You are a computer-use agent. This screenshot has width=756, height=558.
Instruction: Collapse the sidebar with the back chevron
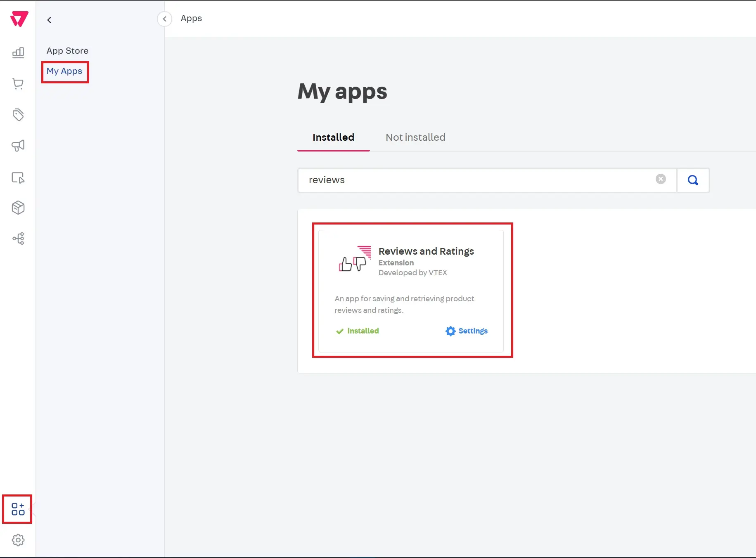click(49, 19)
